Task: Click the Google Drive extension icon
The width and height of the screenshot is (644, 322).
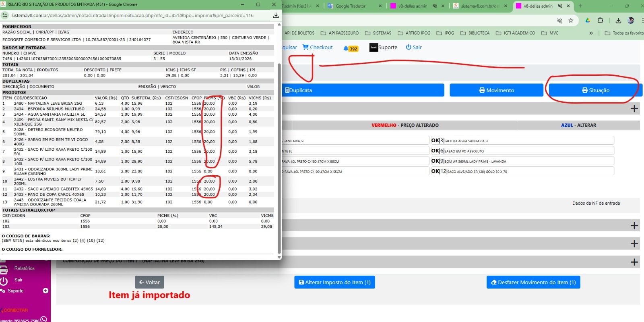Action: pos(588,21)
